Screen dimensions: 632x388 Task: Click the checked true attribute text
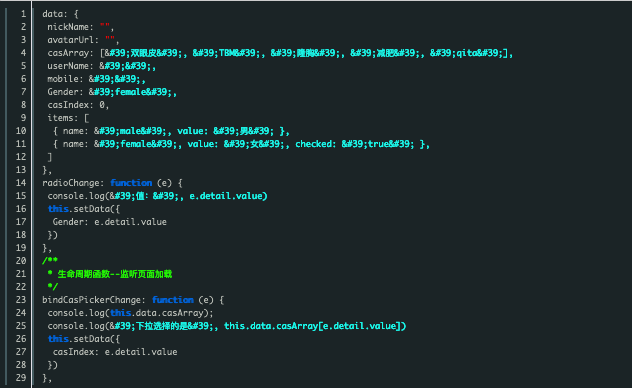355,144
